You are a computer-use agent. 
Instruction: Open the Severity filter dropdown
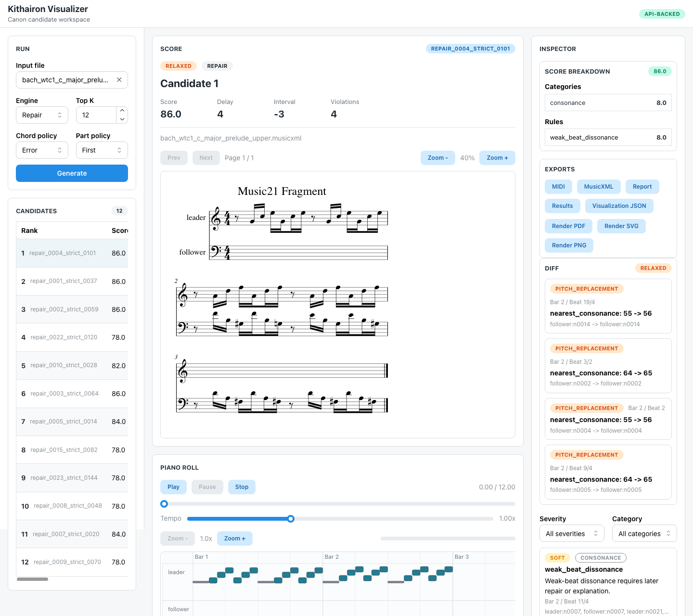click(572, 533)
